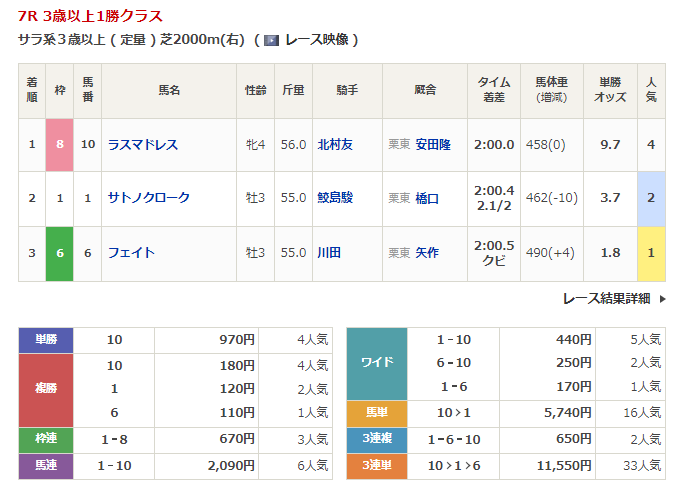The height and width of the screenshot is (485, 682).
Task: Click the teal ワイド bet label
Action: 376,363
